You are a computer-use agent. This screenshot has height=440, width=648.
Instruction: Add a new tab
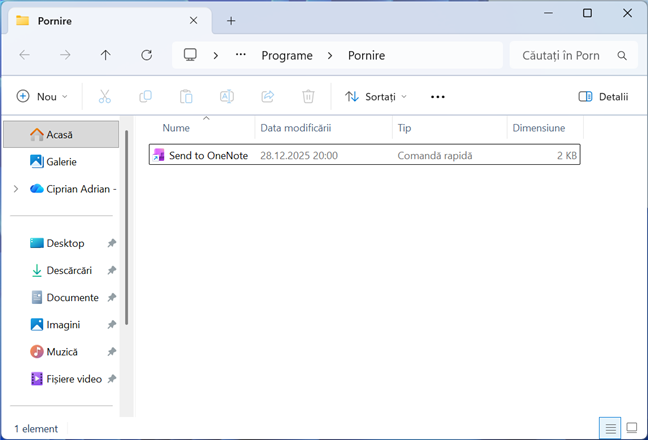[x=231, y=20]
